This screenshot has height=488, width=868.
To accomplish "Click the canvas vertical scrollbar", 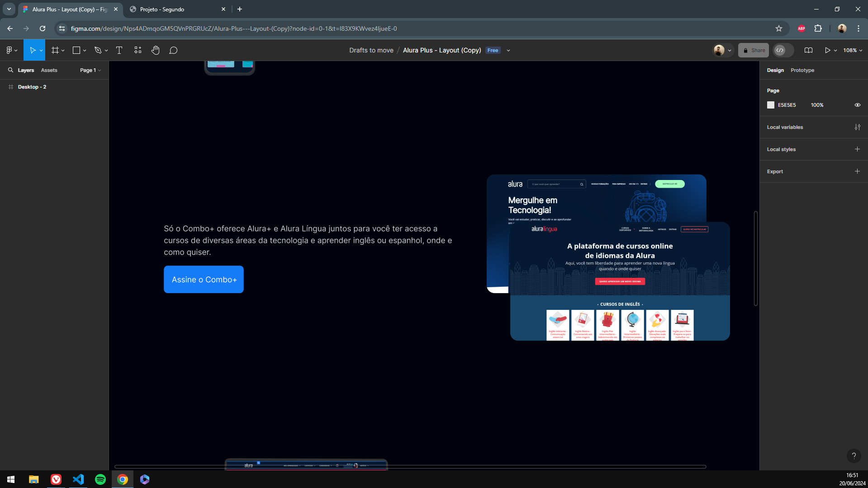I will pos(755,258).
